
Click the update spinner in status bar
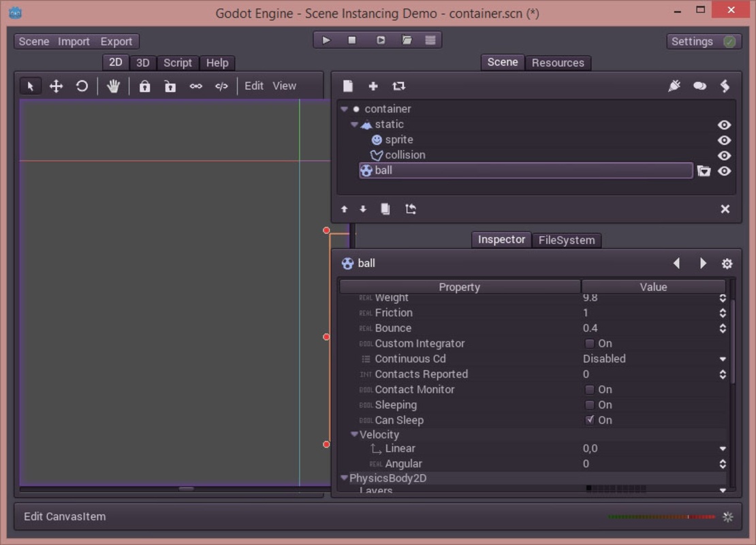point(728,517)
